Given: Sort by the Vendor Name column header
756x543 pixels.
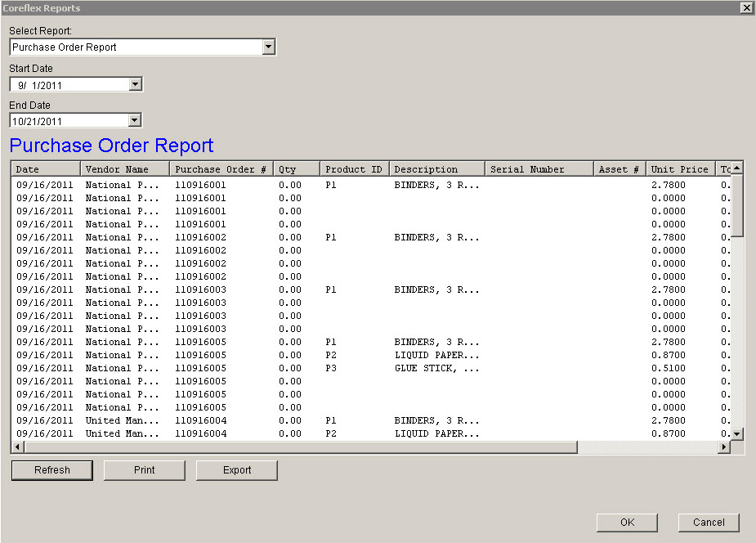Looking at the screenshot, I should 125,169.
